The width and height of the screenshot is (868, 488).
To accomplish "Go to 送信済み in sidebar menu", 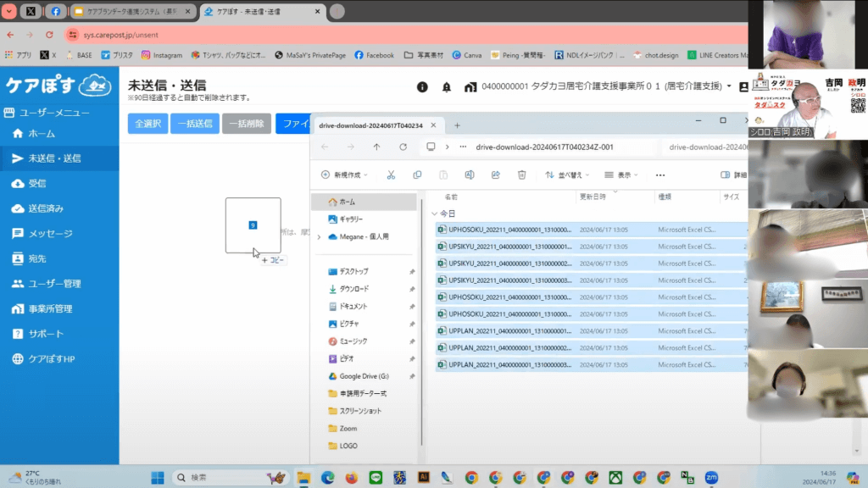I will (x=45, y=208).
